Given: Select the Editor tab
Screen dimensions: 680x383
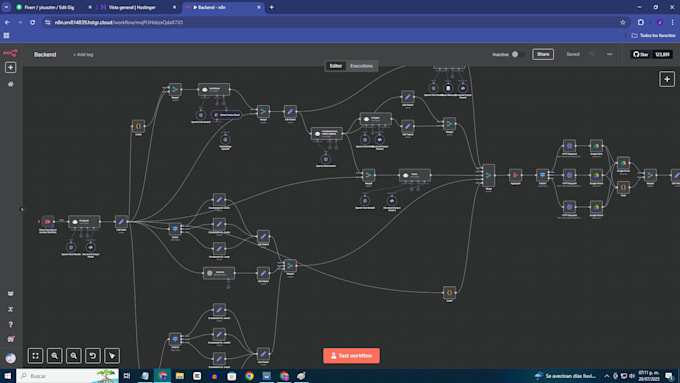Looking at the screenshot, I should (336, 66).
